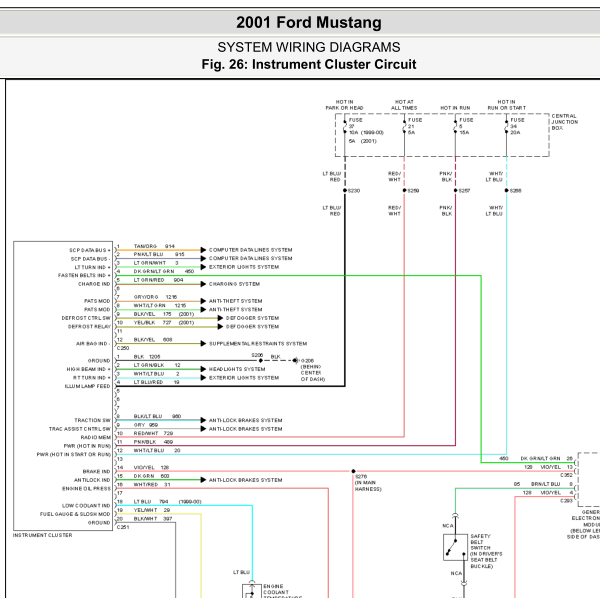Select the "RADIO MEM" pin label
Viewport: 600px width, 598px height.
(96, 438)
